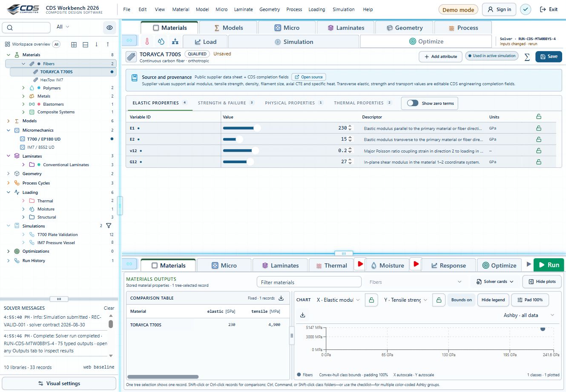This screenshot has width=566, height=392.
Task: Click the Workspace overview icon
Action: click(x=7, y=44)
